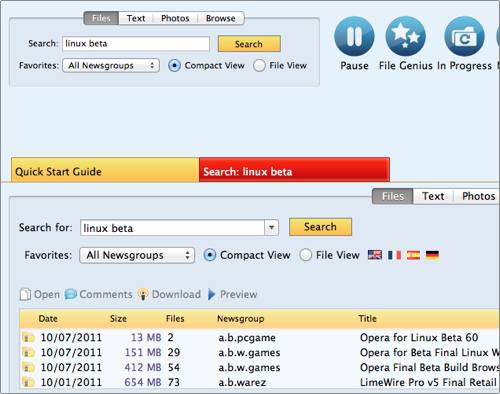The image size is (500, 394).
Task: Select File View radio in lower panel
Action: pos(305,255)
